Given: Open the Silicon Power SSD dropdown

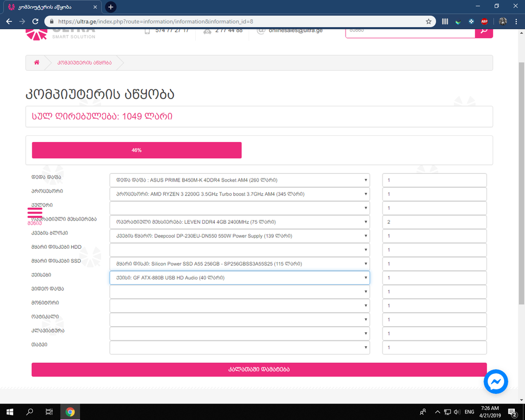Looking at the screenshot, I should pyautogui.click(x=240, y=264).
